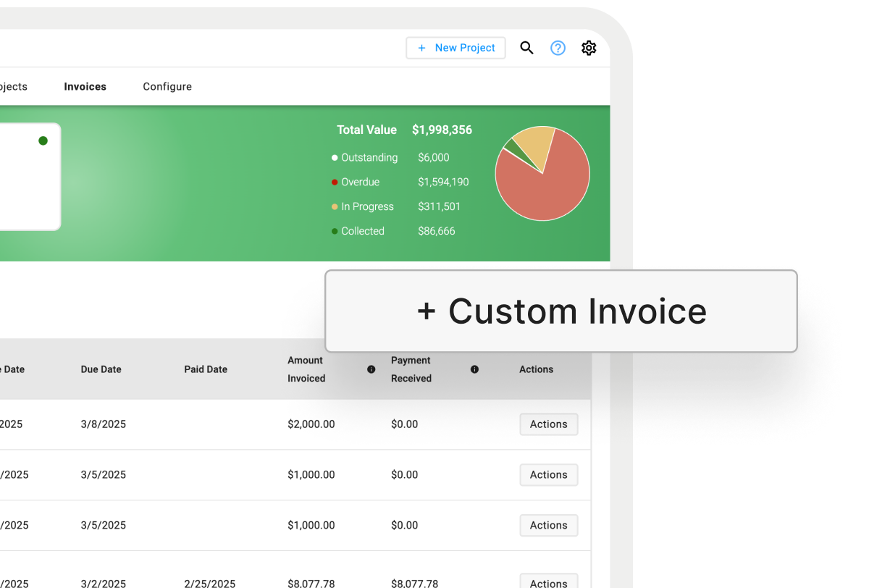Click the 3/8/2025 due date cell
869x588 pixels.
tap(104, 424)
